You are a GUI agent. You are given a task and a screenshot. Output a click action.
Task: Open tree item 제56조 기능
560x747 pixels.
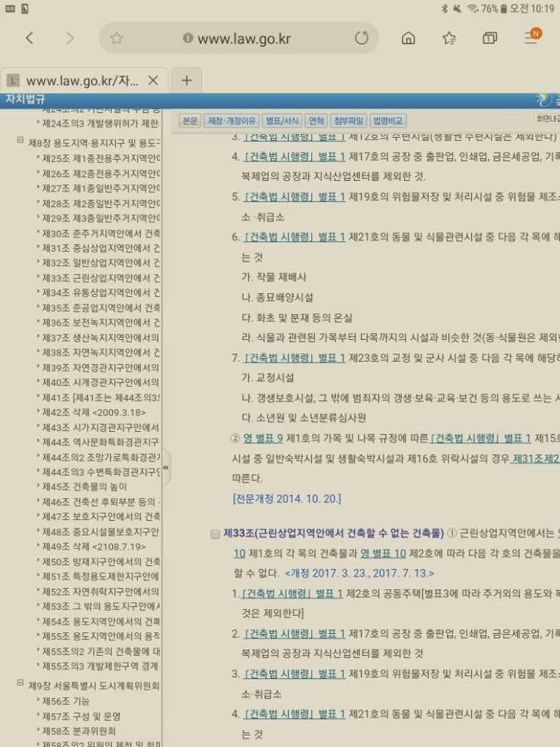pos(66,701)
